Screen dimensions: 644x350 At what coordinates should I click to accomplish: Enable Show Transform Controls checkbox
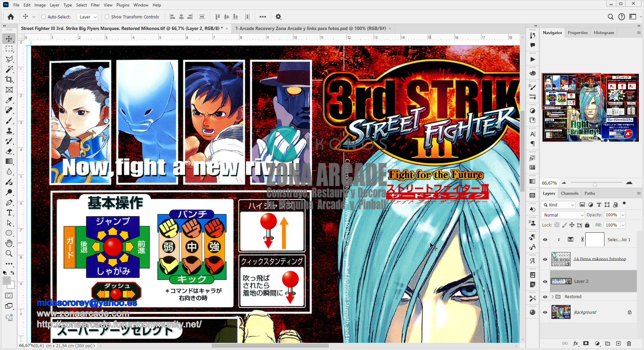107,17
